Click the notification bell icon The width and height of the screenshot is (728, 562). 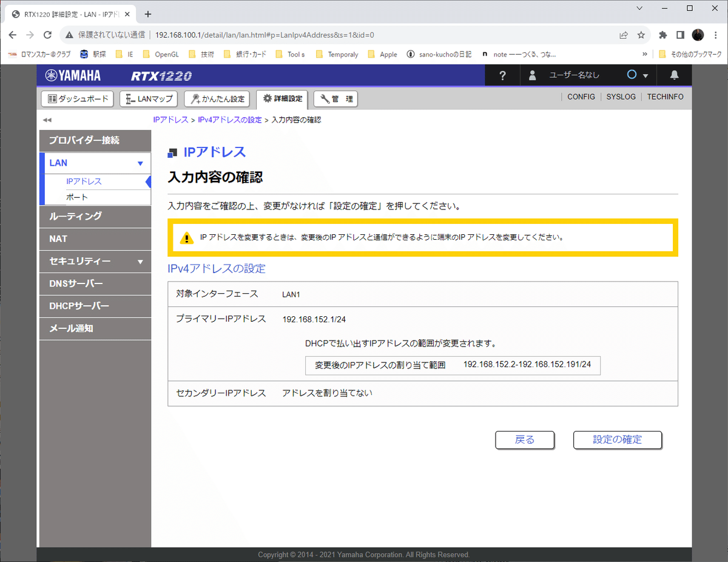coord(674,75)
